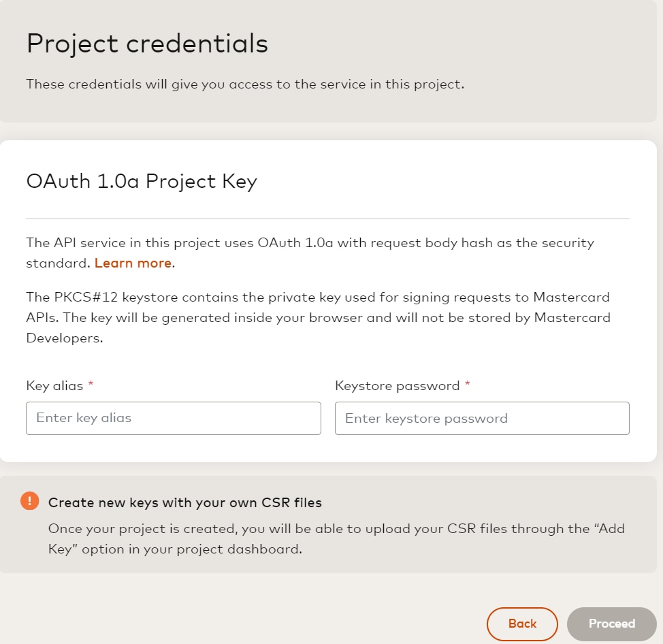Viewport: 663px width, 644px height.
Task: Click the Create new keys CSR heading
Action: (184, 502)
